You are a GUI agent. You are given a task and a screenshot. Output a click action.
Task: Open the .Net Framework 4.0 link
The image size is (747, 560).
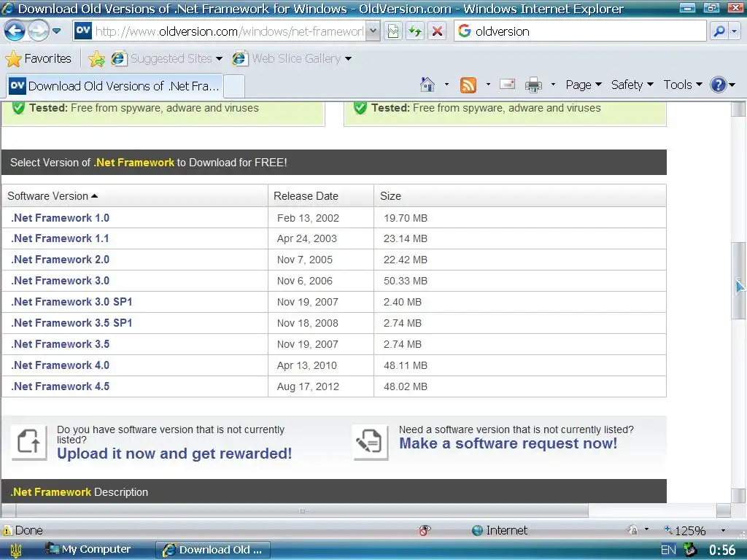(60, 365)
